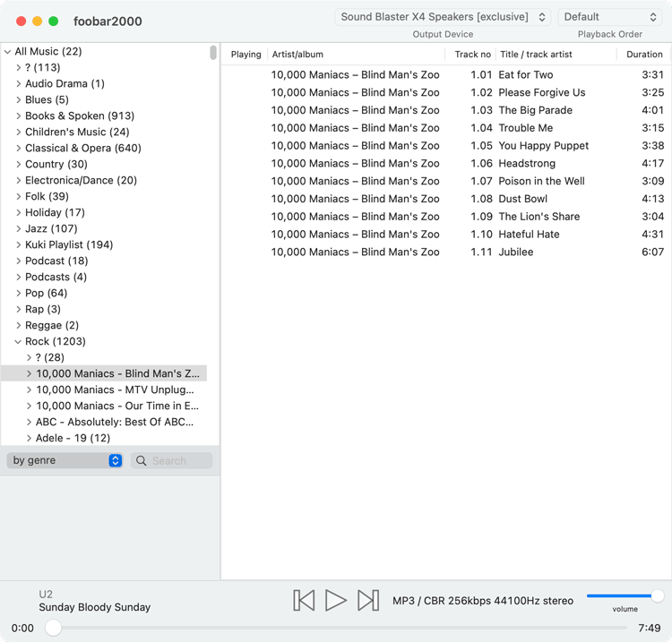Image resolution: width=672 pixels, height=642 pixels.
Task: Select ABC - Absolutely: Best Of ABC
Action: point(115,423)
